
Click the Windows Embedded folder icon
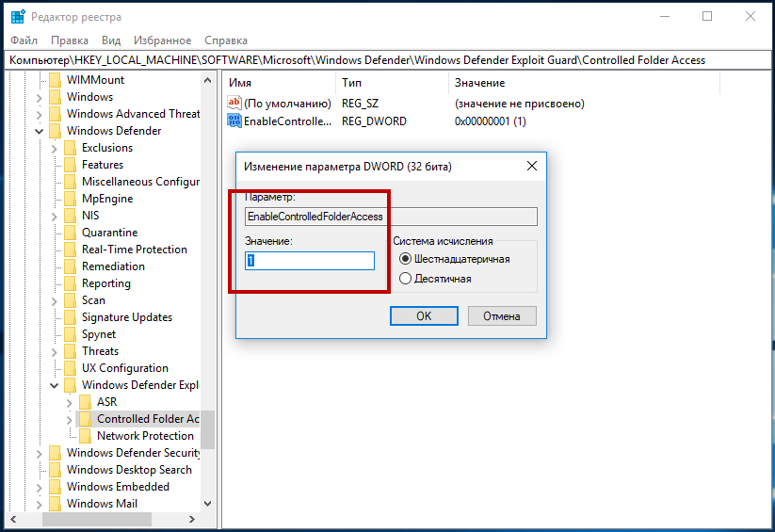coord(56,487)
